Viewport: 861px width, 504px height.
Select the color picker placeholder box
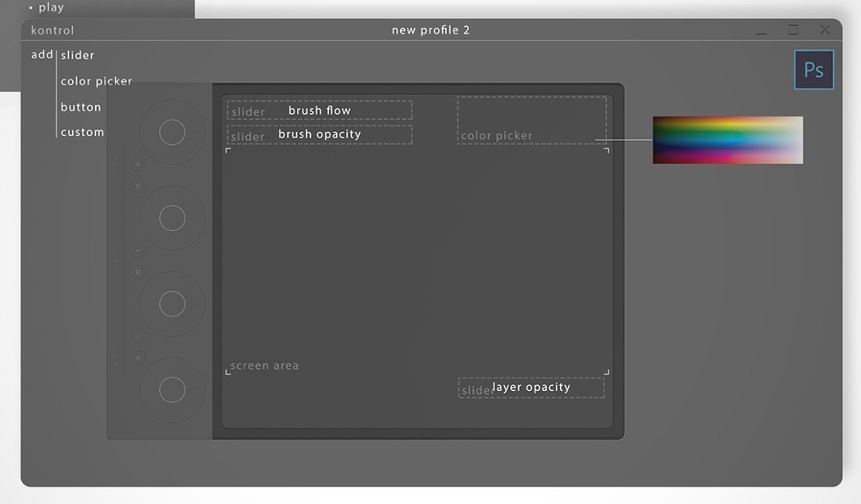(x=531, y=120)
